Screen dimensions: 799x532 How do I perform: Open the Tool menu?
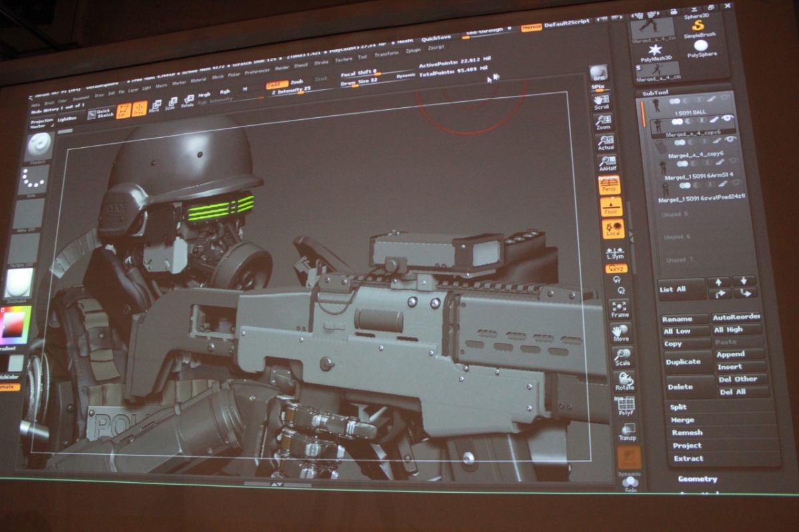click(362, 57)
